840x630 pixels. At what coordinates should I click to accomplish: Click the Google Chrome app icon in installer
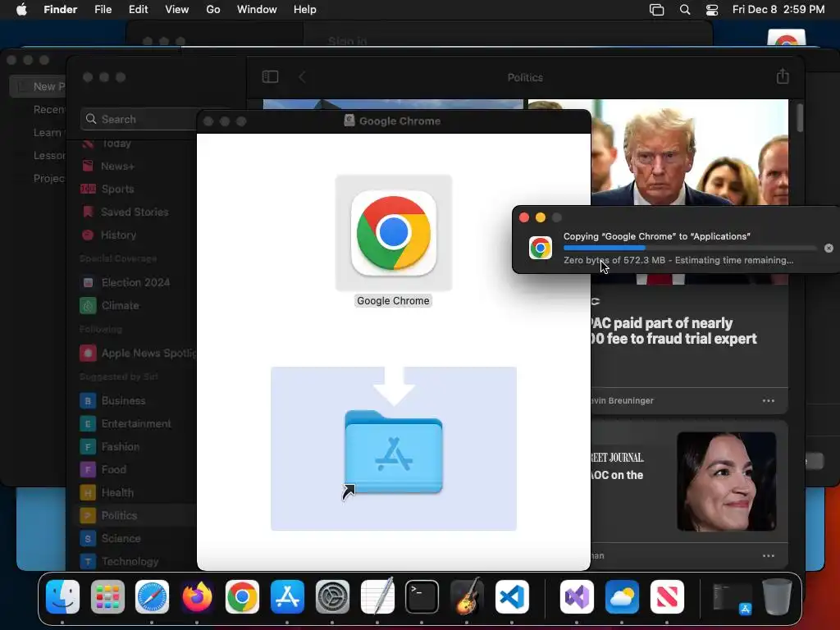tap(393, 233)
